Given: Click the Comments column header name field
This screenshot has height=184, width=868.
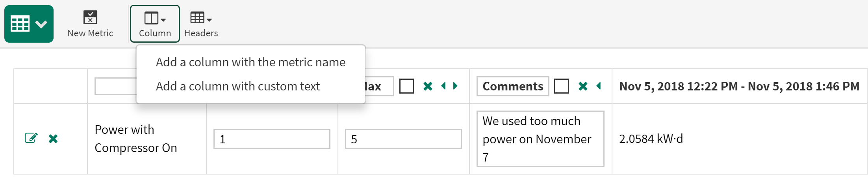Looking at the screenshot, I should pos(512,86).
